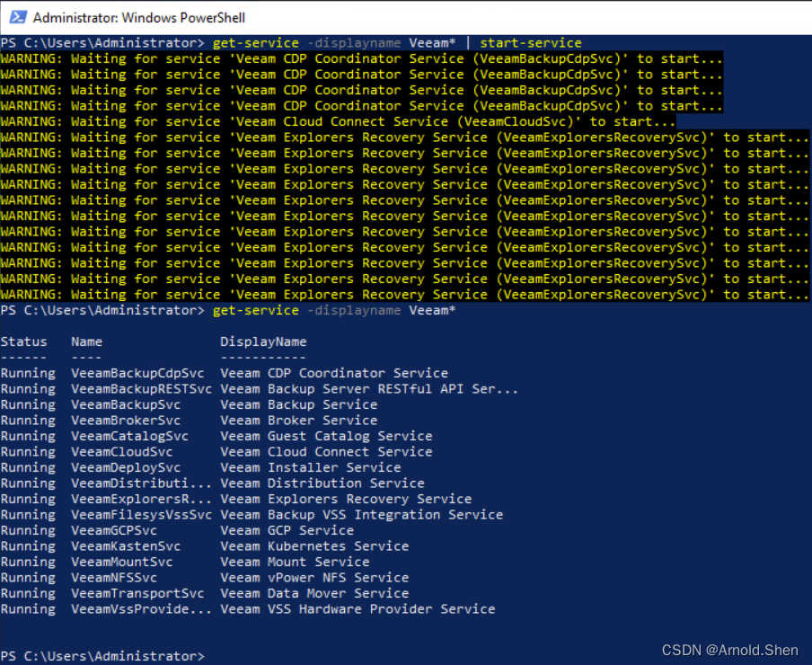Select the VeeamBackupCdpSvc service name

(137, 374)
